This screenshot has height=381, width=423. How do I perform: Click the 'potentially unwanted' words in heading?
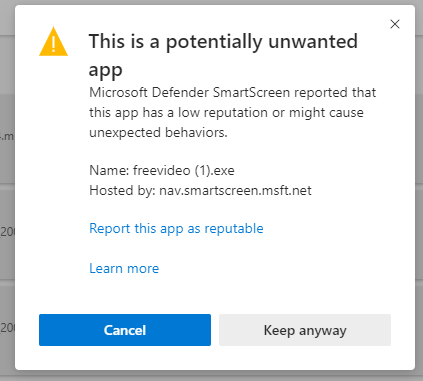262,42
